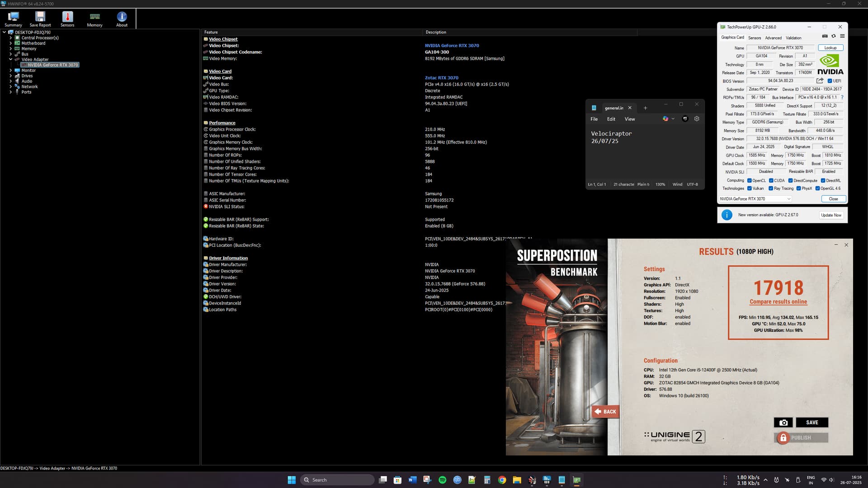868x488 pixels.
Task: Click Compare results online link
Action: tap(778, 302)
